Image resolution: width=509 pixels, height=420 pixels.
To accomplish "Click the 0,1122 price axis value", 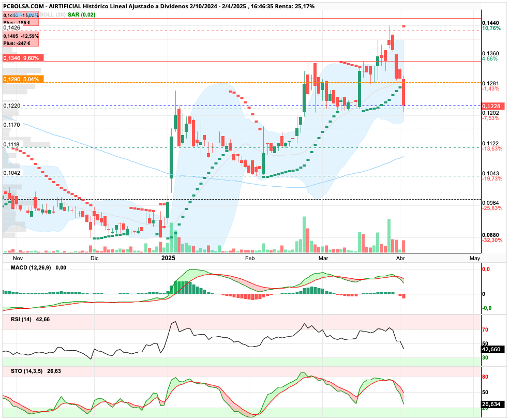I will pyautogui.click(x=490, y=143).
